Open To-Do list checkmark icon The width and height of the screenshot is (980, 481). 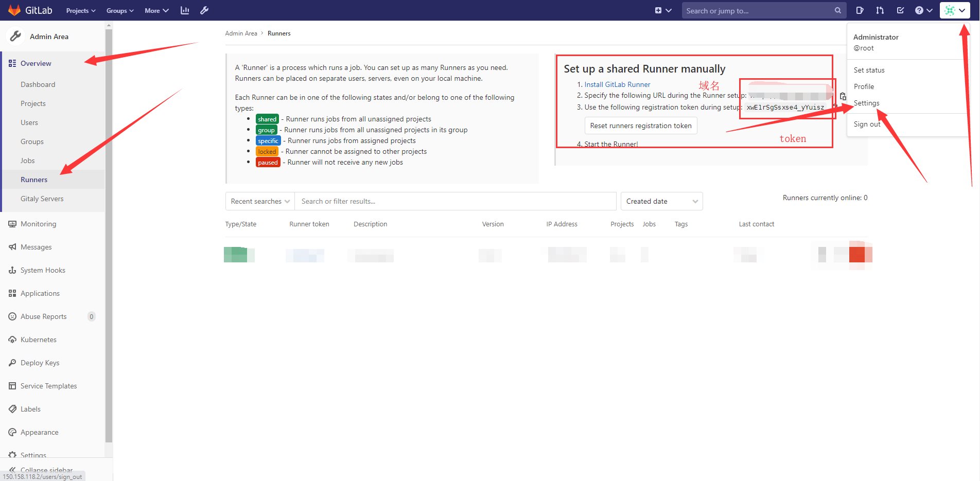(x=900, y=10)
